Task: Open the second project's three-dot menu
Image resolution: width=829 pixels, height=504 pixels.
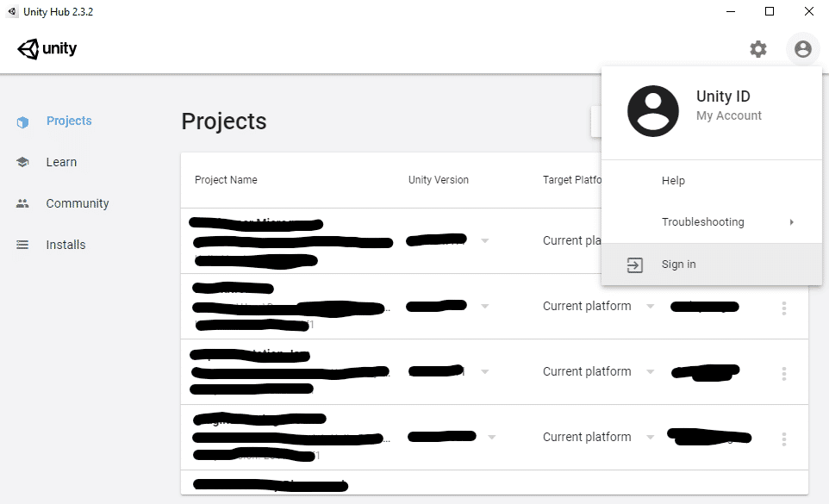Action: point(784,308)
